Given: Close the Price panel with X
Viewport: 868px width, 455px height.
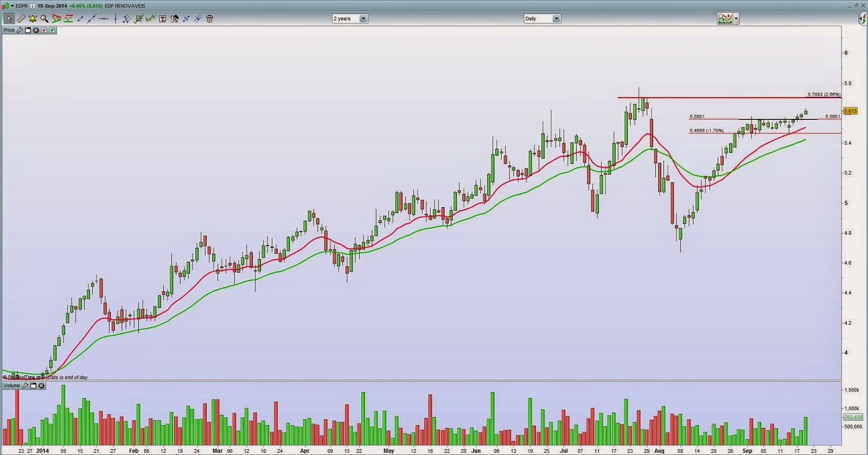Looking at the screenshot, I should click(36, 30).
